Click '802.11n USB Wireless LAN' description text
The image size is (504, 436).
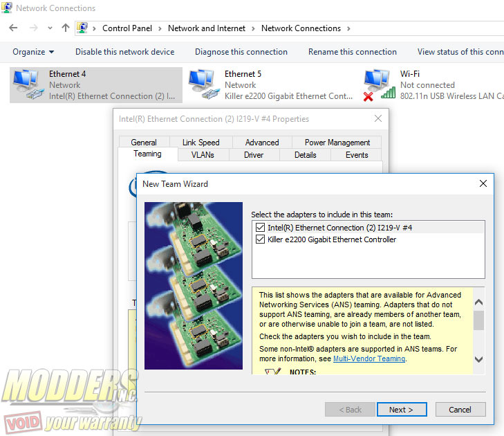coord(451,96)
